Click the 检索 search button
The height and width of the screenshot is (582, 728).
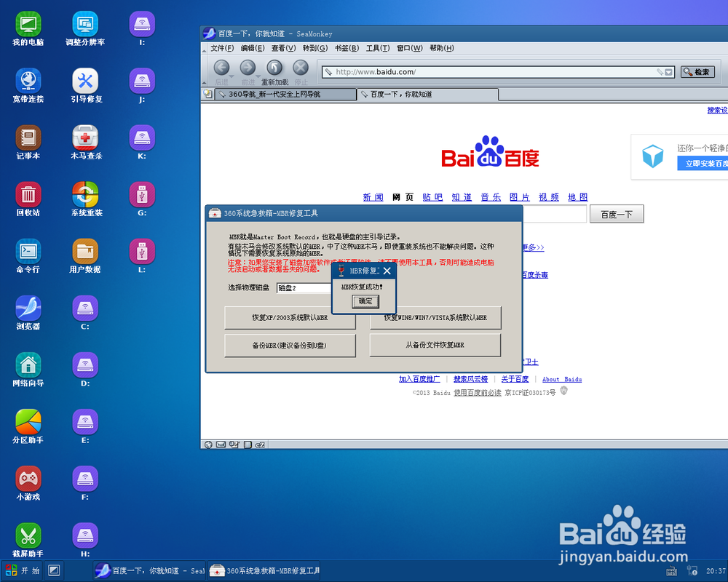(697, 72)
